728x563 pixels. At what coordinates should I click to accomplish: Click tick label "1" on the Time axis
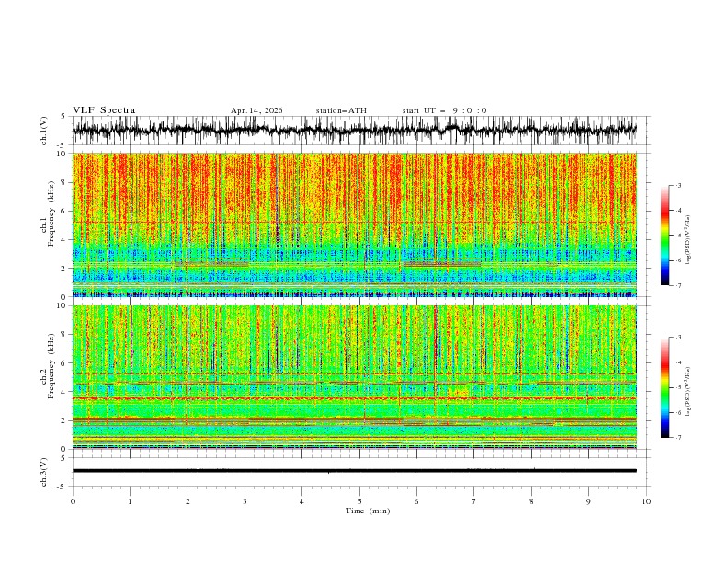[x=130, y=501]
